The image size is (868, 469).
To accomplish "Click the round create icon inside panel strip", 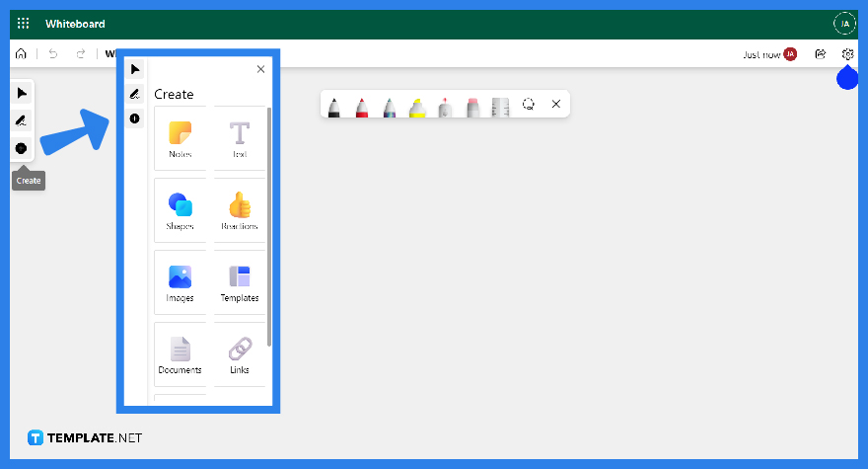I will click(x=134, y=118).
